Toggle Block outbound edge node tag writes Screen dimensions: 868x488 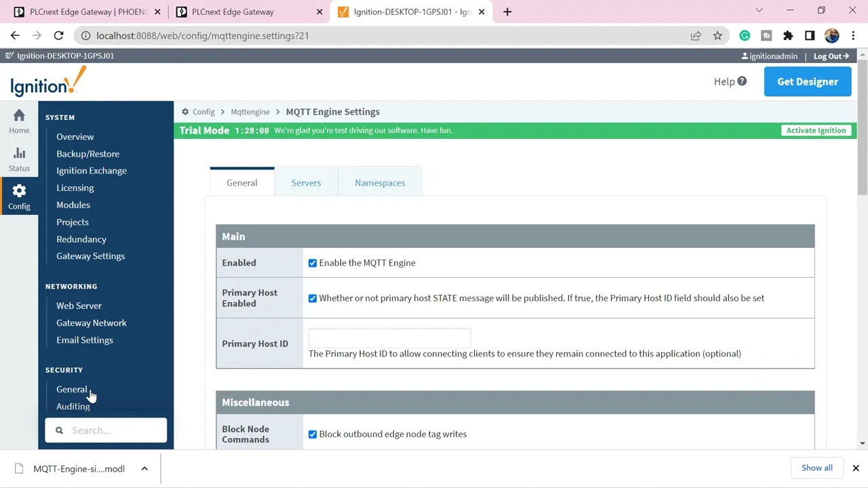click(x=313, y=434)
